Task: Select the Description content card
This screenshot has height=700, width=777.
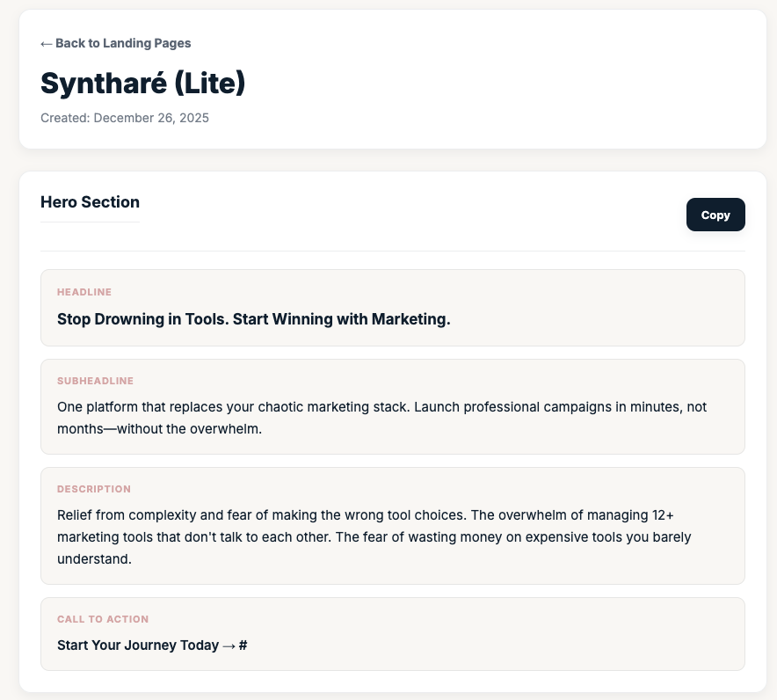Action: point(392,525)
